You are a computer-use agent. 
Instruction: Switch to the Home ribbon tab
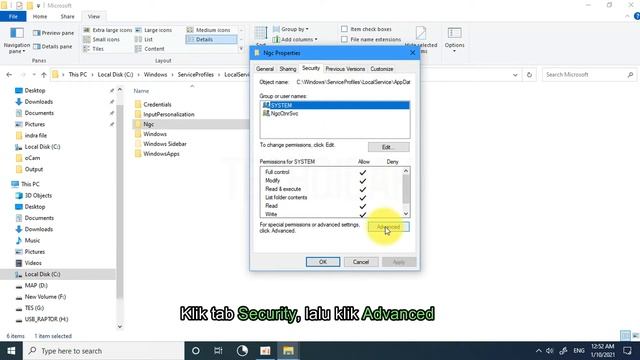(40, 16)
